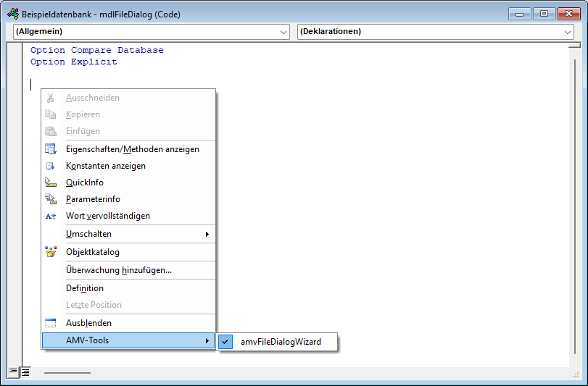Viewport: 588px width, 386px height.
Task: Click the Objektkatalog icon
Action: pyautogui.click(x=50, y=252)
